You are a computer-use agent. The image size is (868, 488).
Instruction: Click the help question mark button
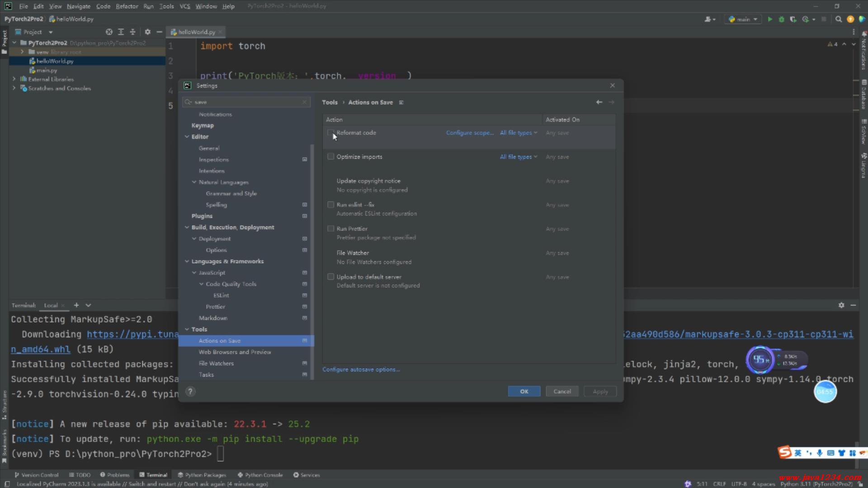(x=190, y=392)
